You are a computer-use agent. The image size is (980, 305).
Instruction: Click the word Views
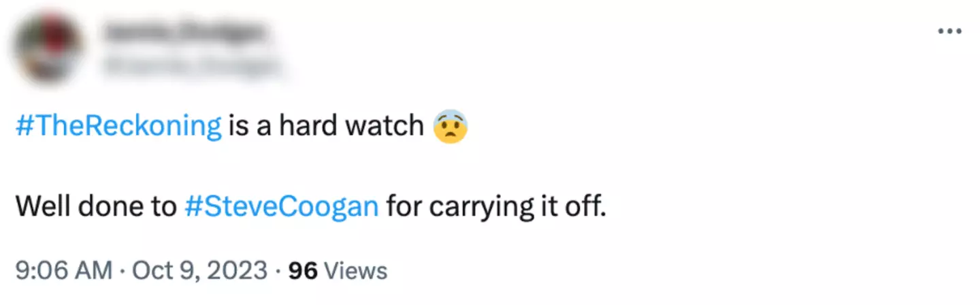tap(355, 270)
